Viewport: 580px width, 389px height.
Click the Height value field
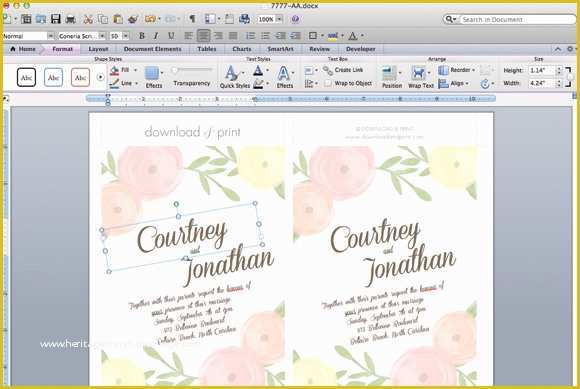542,70
